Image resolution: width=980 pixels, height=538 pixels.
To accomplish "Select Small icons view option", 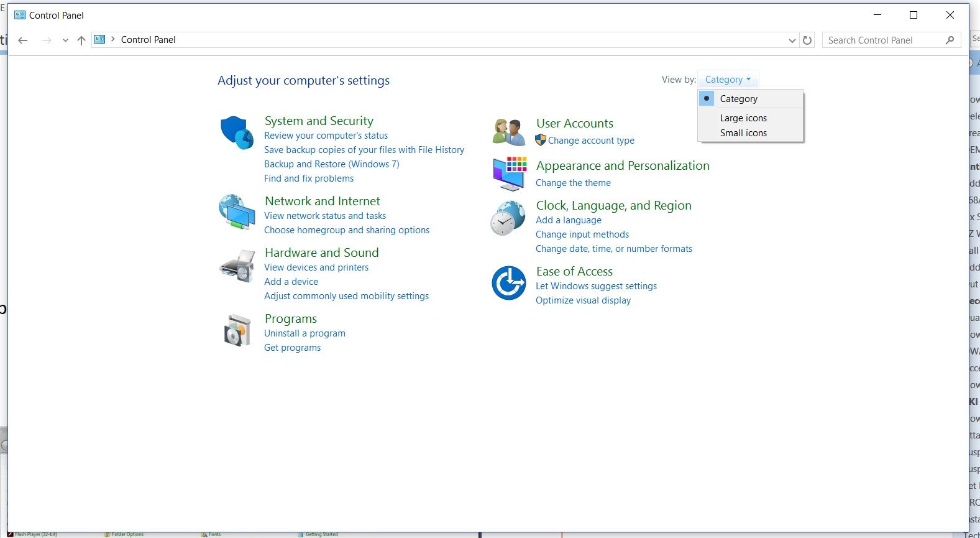I will pos(751,133).
